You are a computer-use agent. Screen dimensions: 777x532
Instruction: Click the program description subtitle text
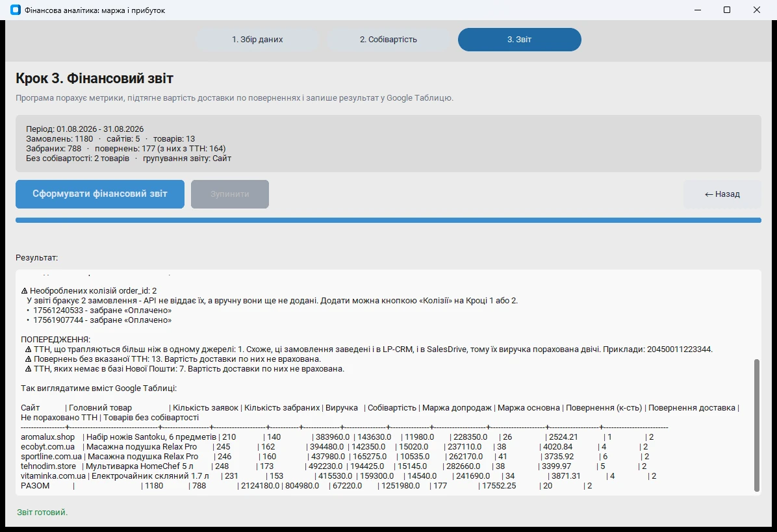click(x=235, y=98)
